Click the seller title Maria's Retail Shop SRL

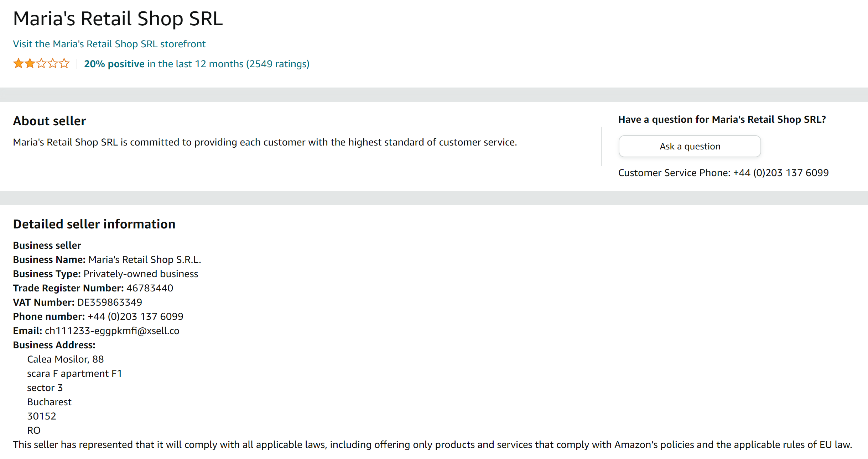118,19
